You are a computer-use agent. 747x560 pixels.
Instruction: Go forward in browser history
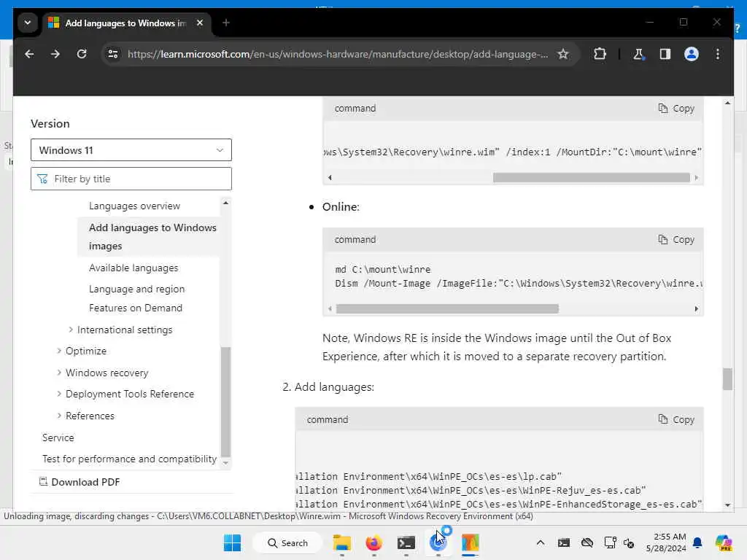click(x=55, y=54)
